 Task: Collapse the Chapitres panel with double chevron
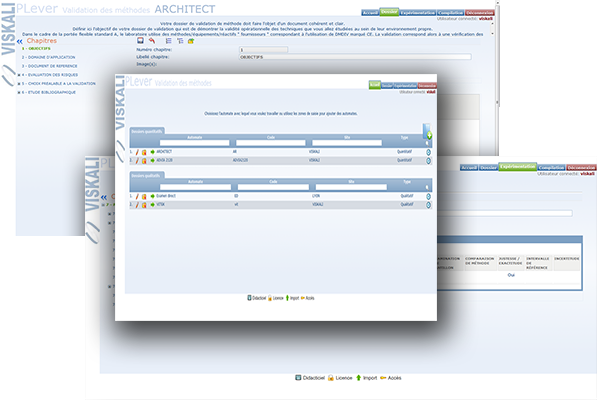pos(19,41)
